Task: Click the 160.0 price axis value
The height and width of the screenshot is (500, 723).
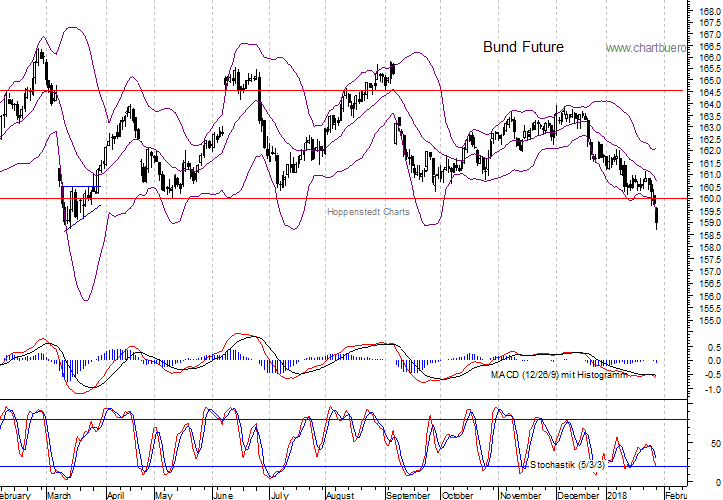Action: click(710, 199)
